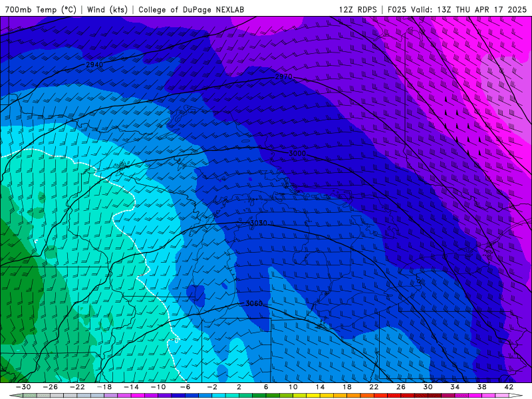532x399 pixels.
Task: Click the -10 color bar tick label
Action: point(158,387)
